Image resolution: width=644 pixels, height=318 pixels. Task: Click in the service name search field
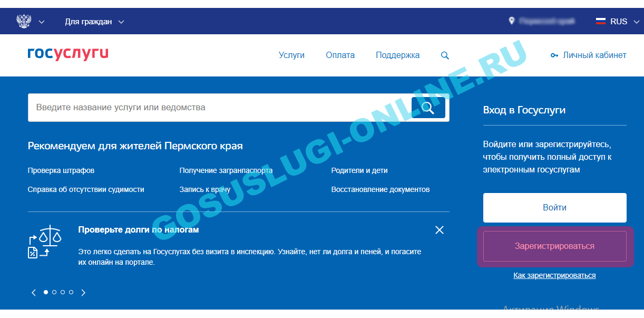(x=219, y=108)
